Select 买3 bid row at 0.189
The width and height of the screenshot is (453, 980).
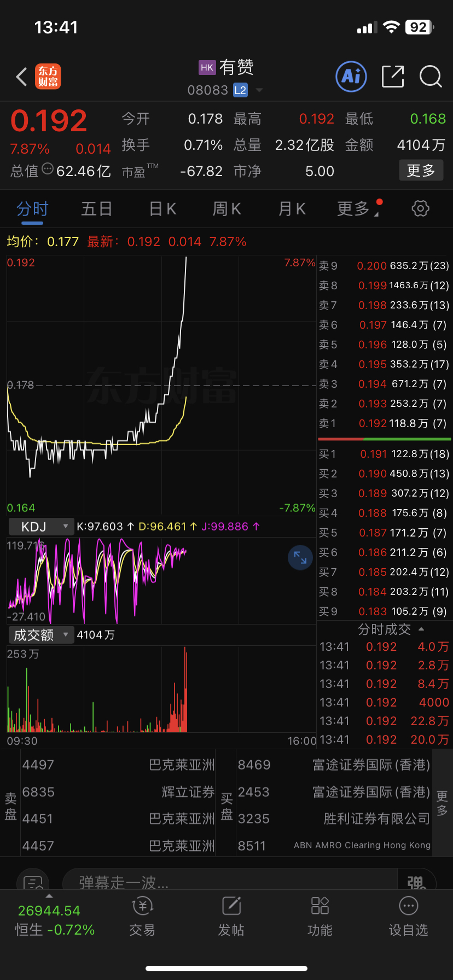(384, 493)
